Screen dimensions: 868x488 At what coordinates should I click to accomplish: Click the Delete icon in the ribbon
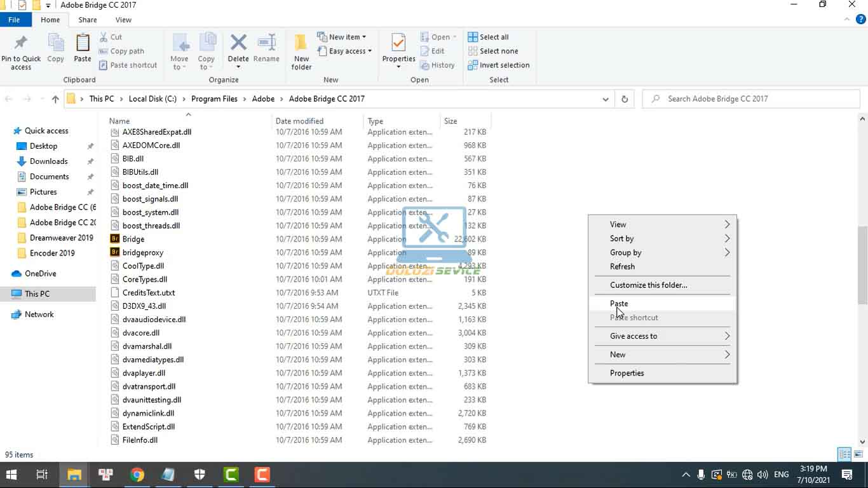(x=238, y=44)
